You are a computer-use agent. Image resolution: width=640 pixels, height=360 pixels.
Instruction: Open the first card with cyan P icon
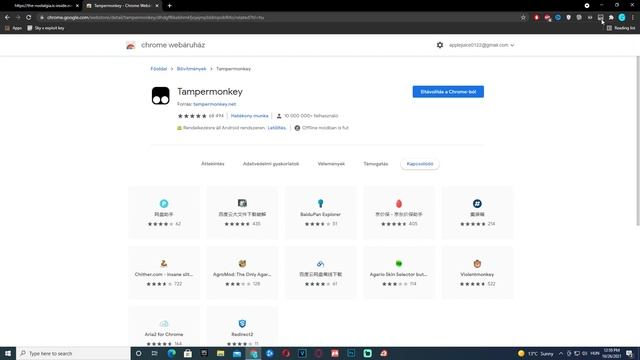(164, 212)
